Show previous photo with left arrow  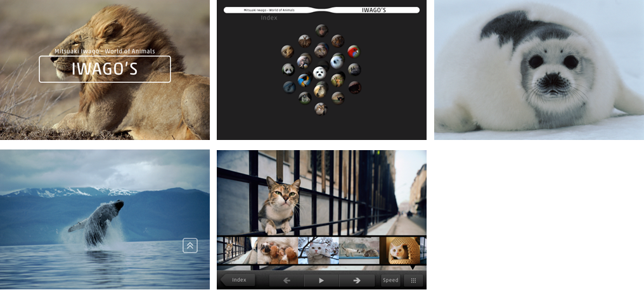click(x=287, y=281)
